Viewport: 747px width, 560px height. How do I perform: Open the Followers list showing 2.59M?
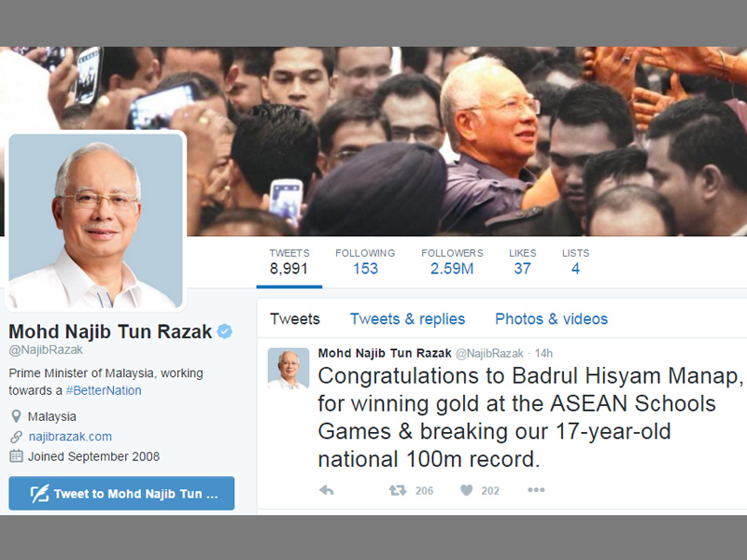click(x=452, y=262)
